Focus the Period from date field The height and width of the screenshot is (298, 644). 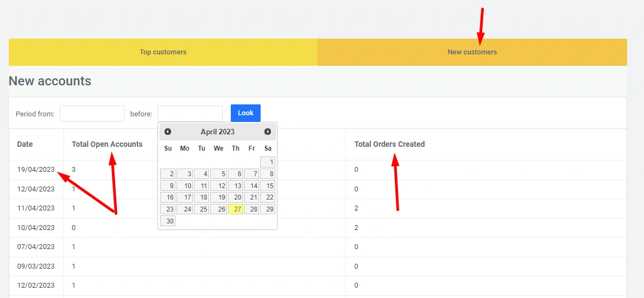[x=92, y=114]
